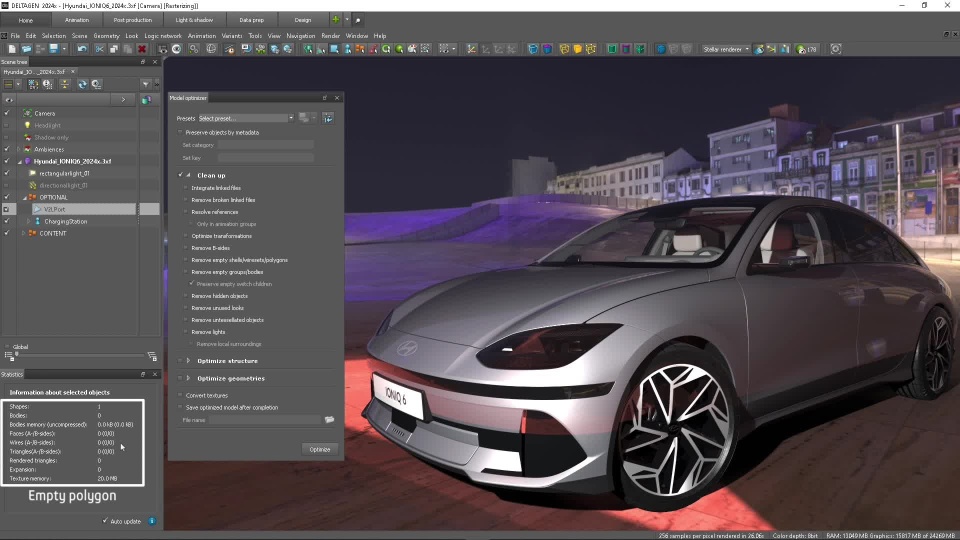Viewport: 960px width, 540px height.
Task: Enable Preserve objects by metadata checkbox
Action: (x=181, y=132)
